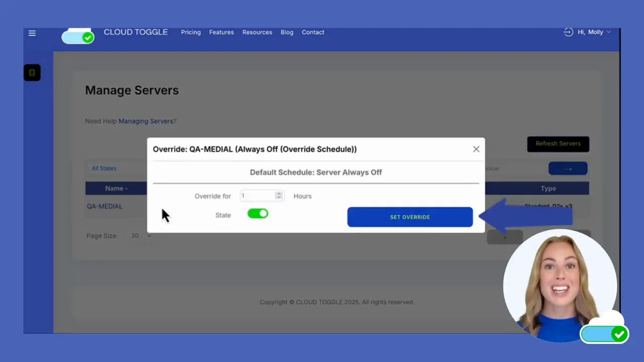The width and height of the screenshot is (644, 362).
Task: Sort the table by the Name column
Action: [116, 188]
